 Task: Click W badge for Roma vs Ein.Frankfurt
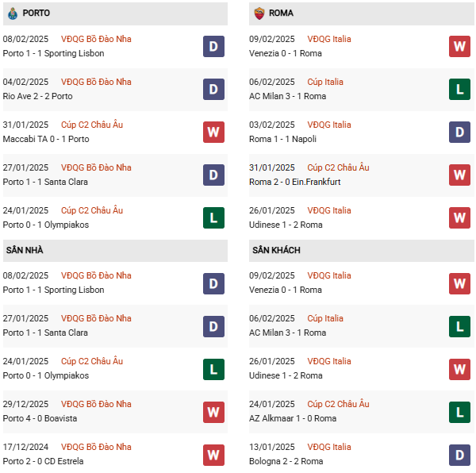[x=459, y=175]
